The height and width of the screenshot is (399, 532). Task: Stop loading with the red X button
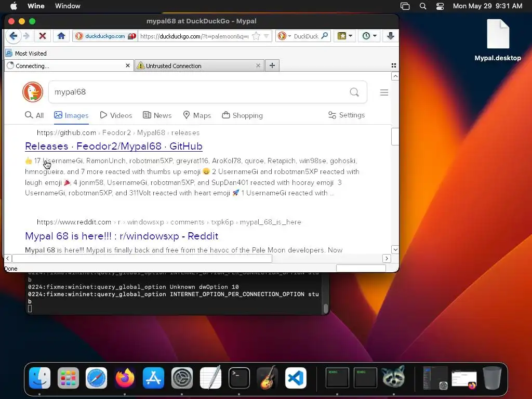coord(43,36)
